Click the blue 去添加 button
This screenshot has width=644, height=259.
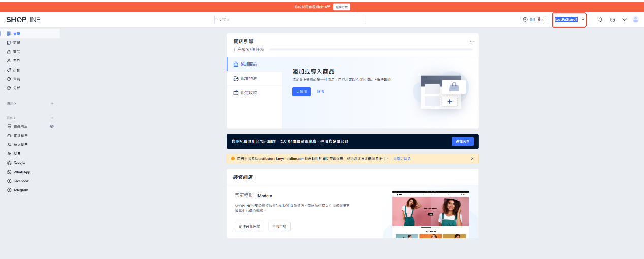pos(301,92)
